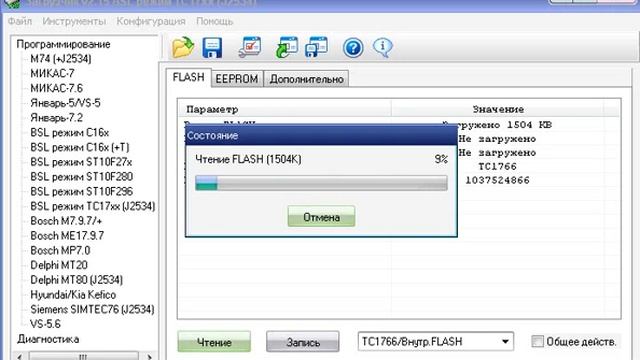Open the Помощь menu
Image resolution: width=640 pixels, height=360 pixels.
click(x=215, y=21)
